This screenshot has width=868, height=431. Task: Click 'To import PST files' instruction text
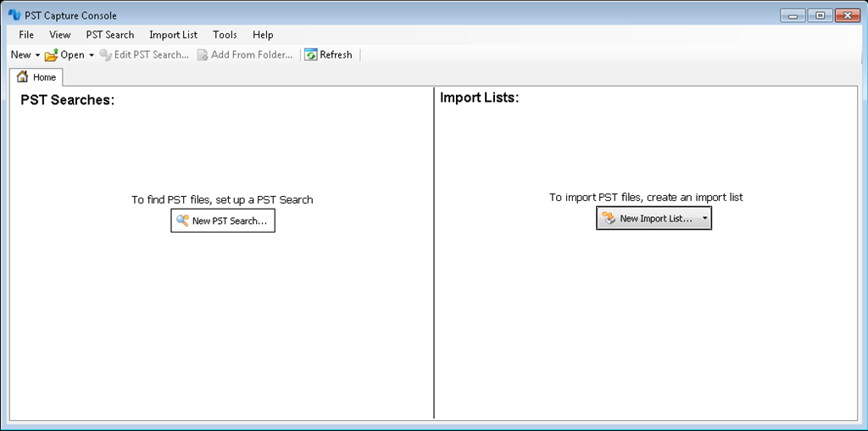[x=646, y=197]
